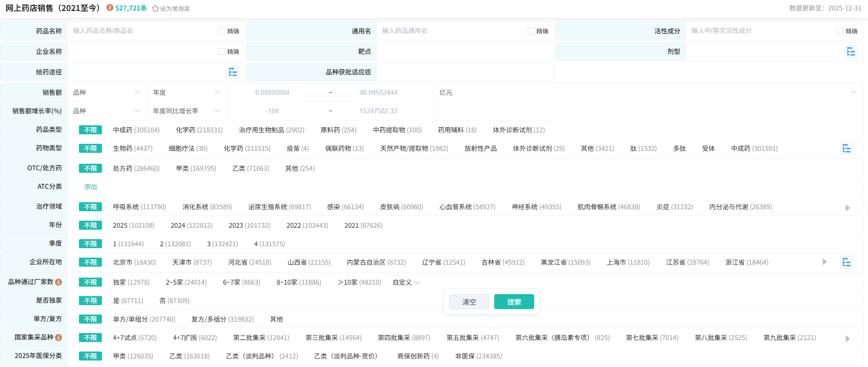Tick the 精确 checkbox for 通用名
This screenshot has width=868, height=367.
click(x=531, y=31)
